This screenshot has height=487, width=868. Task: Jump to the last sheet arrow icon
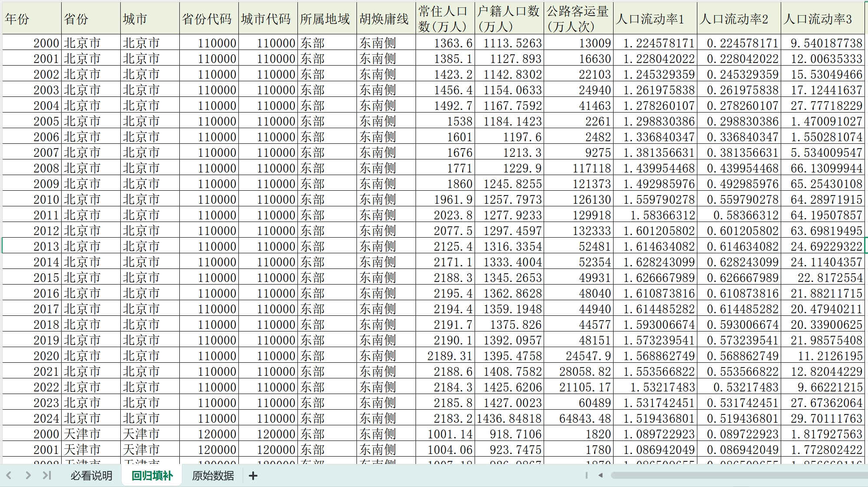pyautogui.click(x=47, y=476)
